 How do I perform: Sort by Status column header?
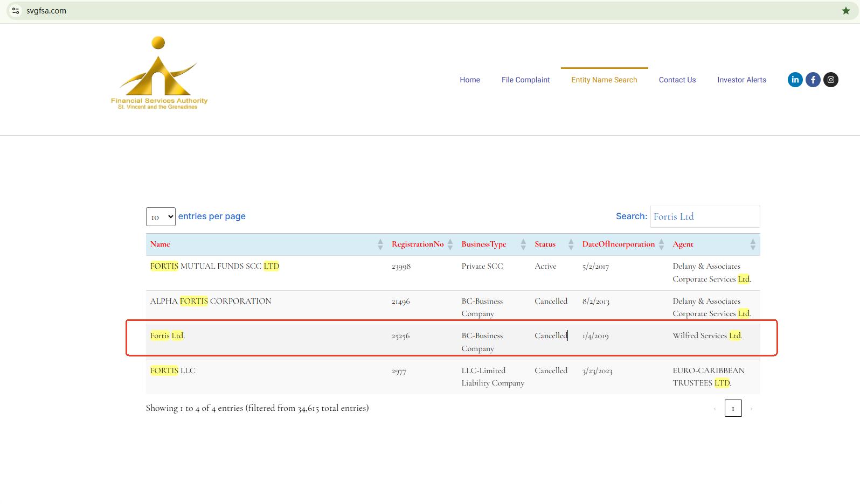(x=545, y=244)
